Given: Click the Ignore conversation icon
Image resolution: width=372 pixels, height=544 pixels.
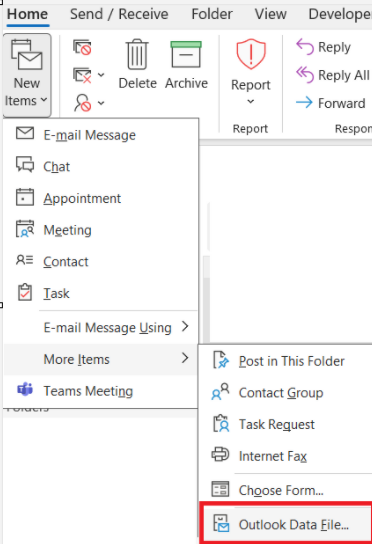Looking at the screenshot, I should (x=82, y=47).
